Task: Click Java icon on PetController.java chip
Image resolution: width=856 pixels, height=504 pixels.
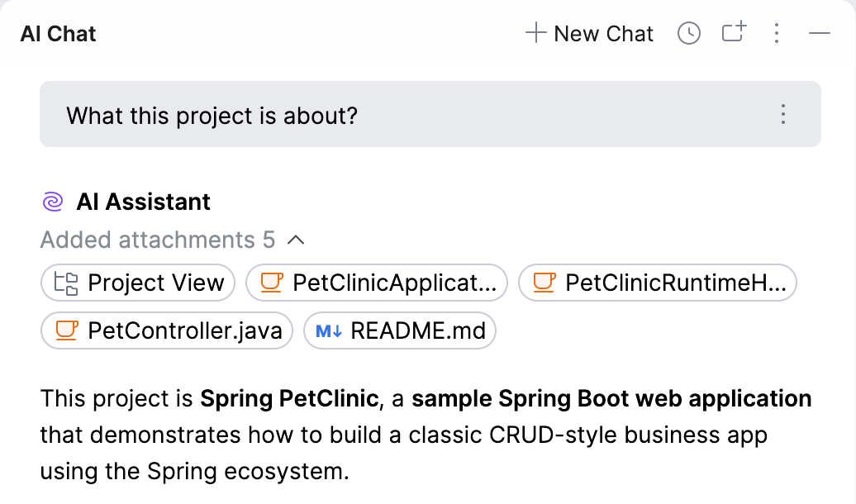Action: pos(66,331)
